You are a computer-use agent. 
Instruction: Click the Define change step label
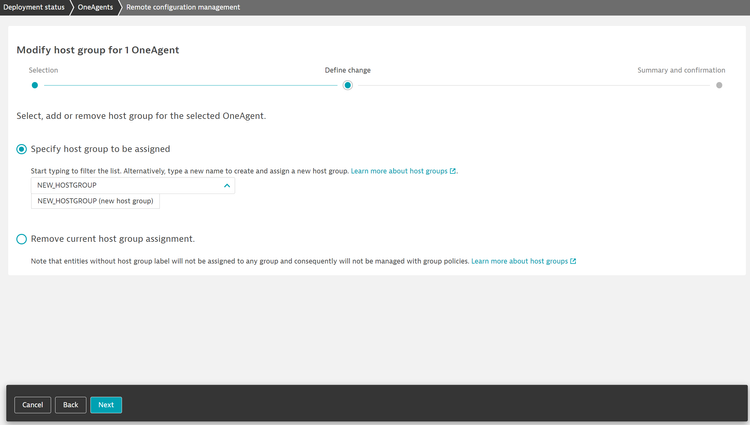point(348,70)
